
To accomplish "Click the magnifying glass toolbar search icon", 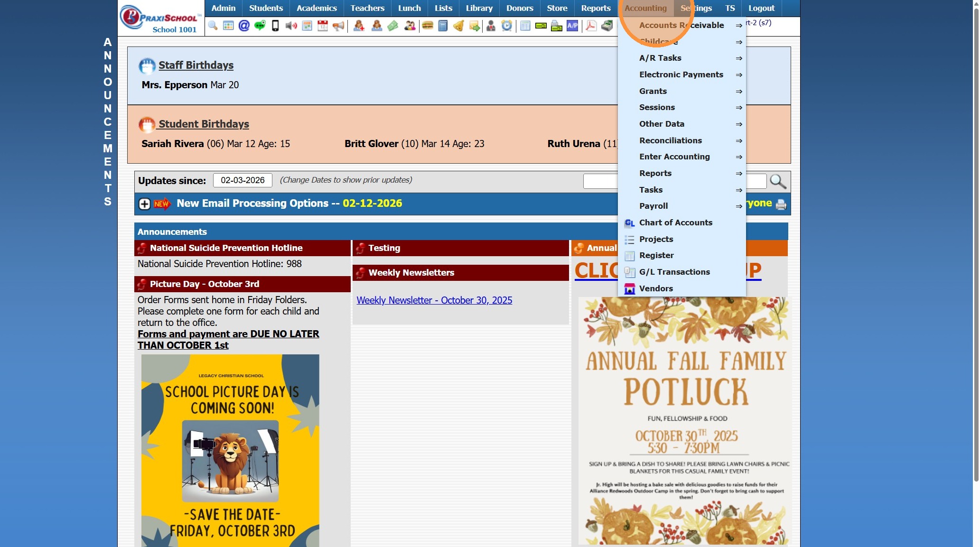I will [x=213, y=26].
